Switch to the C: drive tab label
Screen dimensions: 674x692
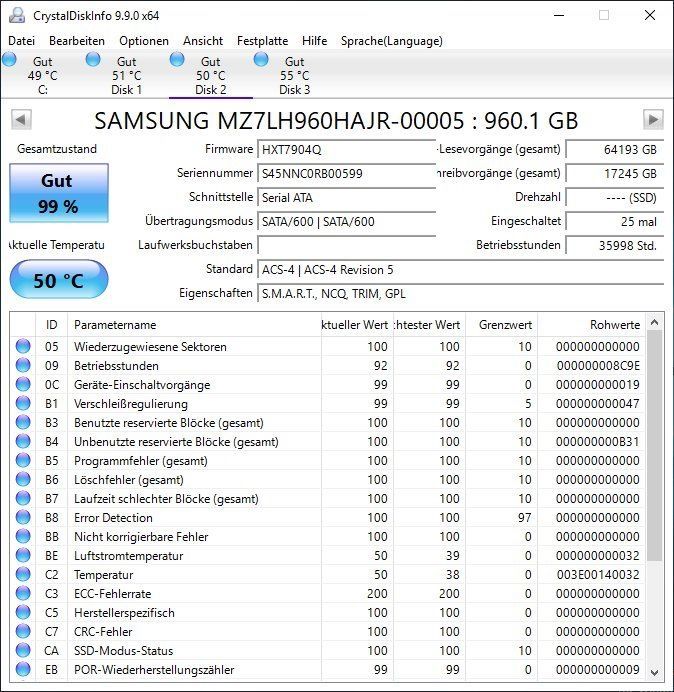43,90
